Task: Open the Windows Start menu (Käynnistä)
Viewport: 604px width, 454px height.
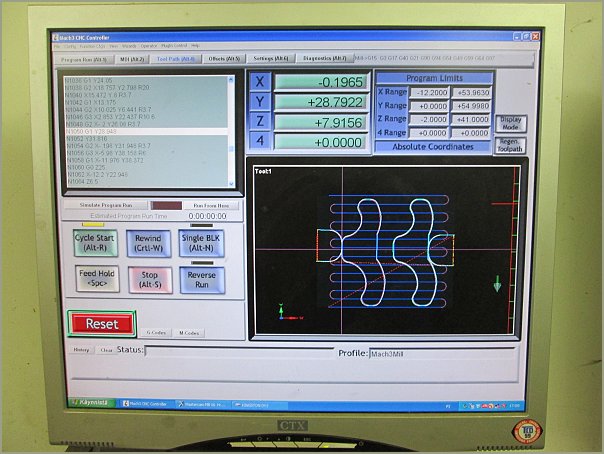Action: pos(92,403)
